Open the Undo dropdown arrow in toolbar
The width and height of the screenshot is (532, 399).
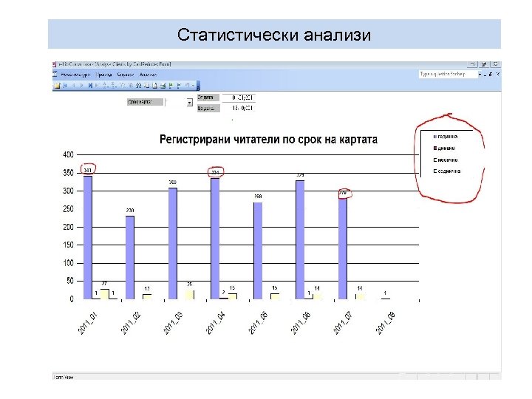pos(193,86)
